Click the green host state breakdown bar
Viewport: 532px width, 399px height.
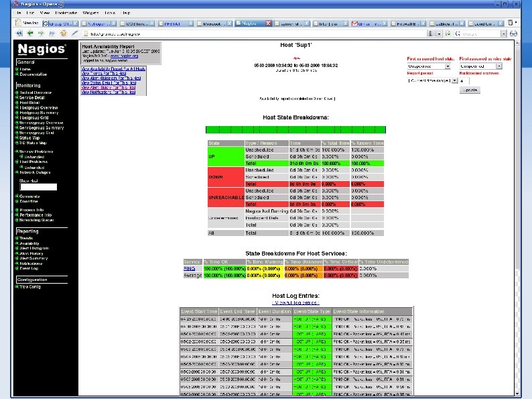click(x=295, y=129)
